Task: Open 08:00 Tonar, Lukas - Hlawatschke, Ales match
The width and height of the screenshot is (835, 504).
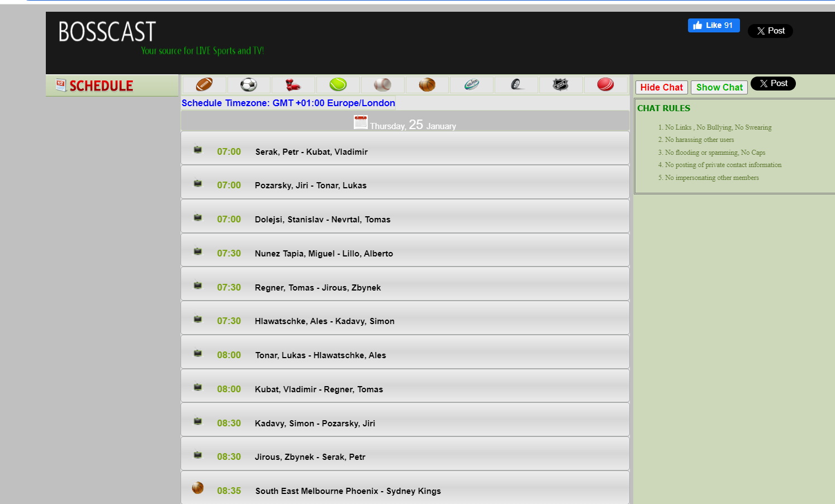Action: 405,352
